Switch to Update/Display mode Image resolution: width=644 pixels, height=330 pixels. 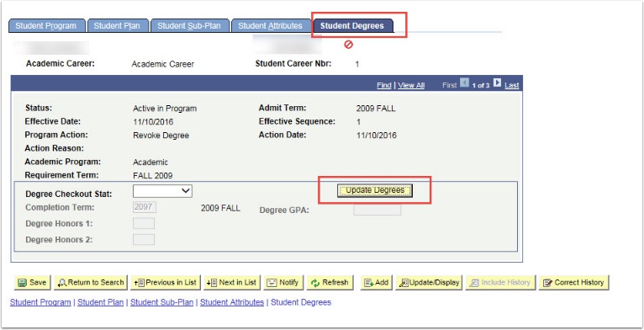[x=430, y=283]
